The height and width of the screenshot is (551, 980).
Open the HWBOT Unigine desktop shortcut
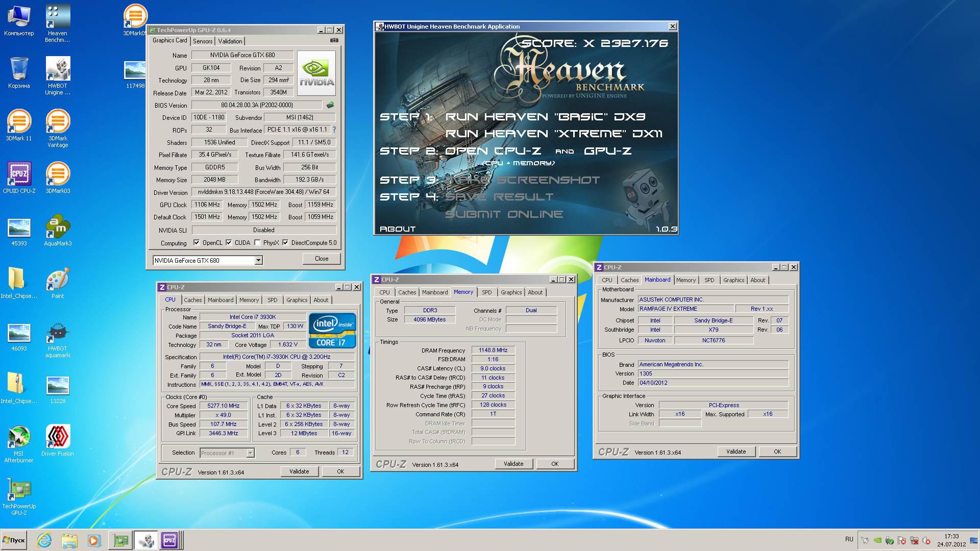point(58,76)
